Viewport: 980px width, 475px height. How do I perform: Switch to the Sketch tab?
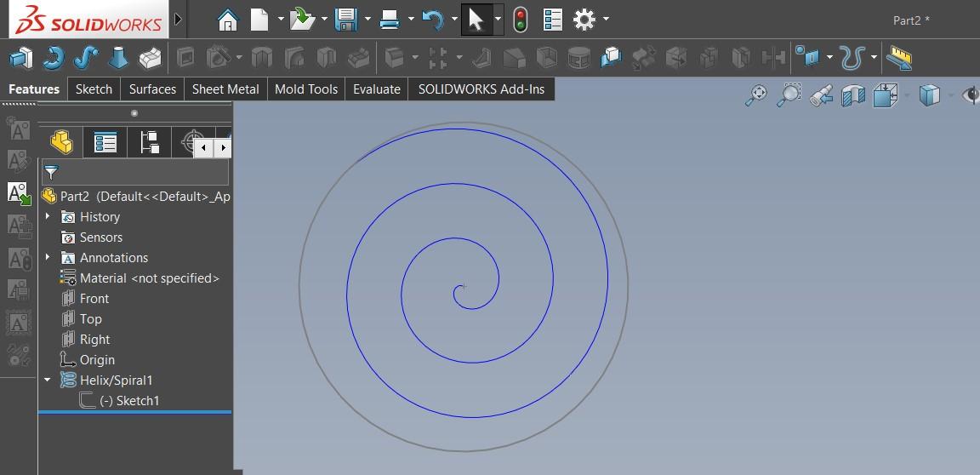pos(94,89)
